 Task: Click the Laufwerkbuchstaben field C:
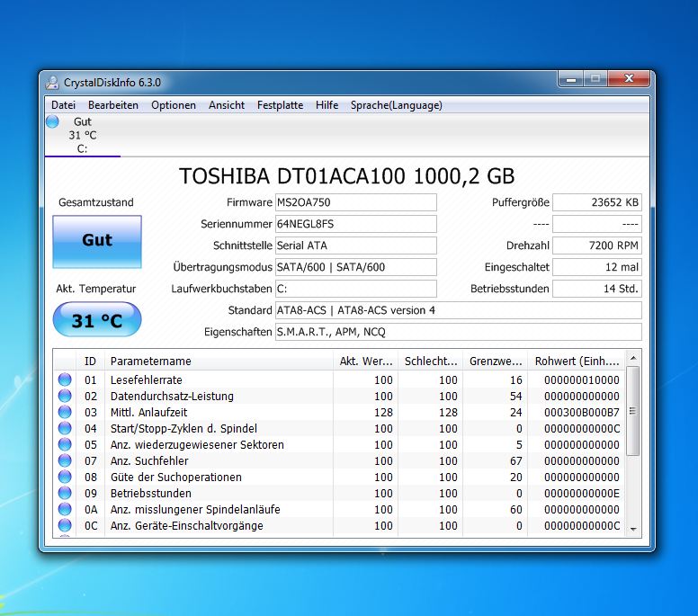pos(355,289)
